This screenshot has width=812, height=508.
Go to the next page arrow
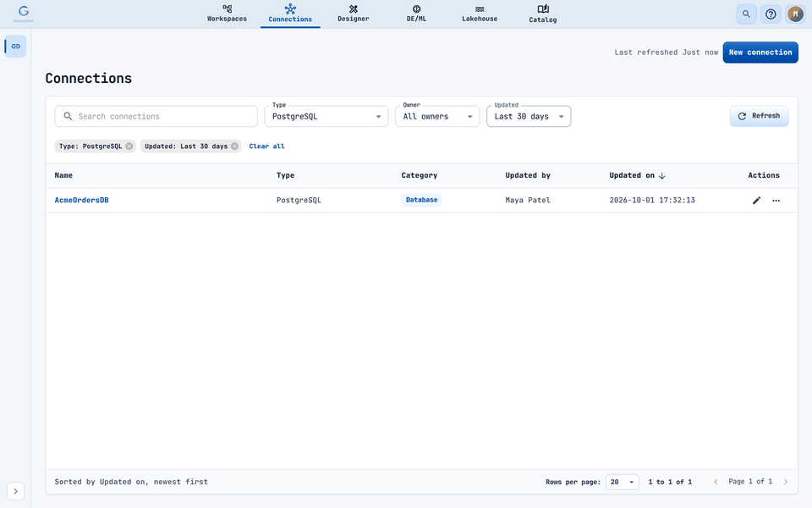786,482
